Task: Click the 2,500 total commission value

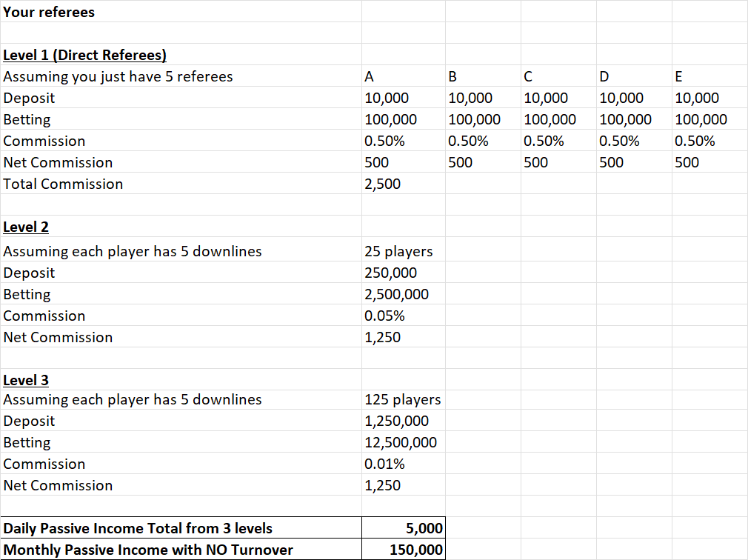Action: pos(383,184)
